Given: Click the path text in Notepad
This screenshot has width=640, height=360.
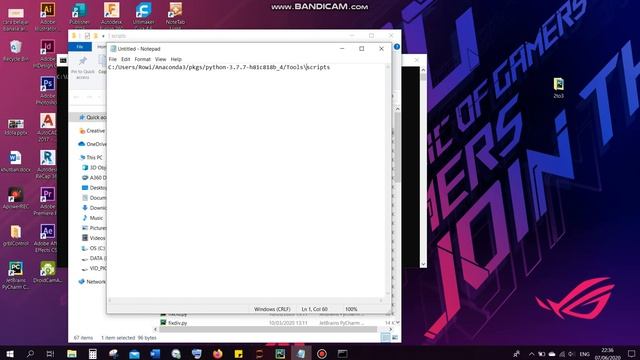Looking at the screenshot, I should pos(219,67).
